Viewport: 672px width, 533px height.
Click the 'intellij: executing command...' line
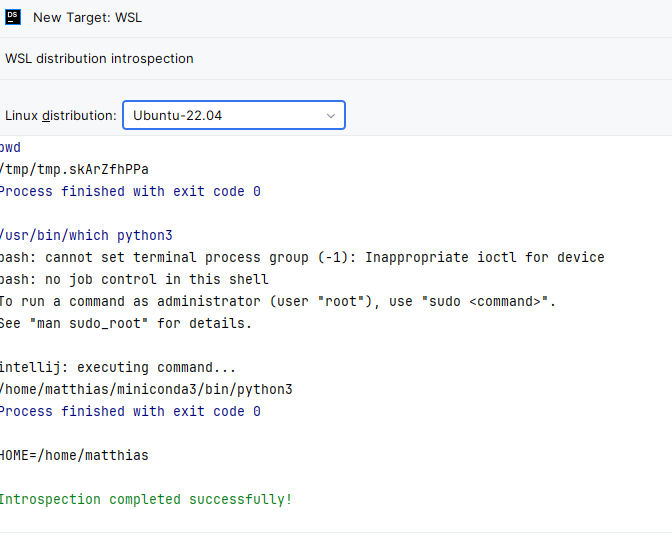click(118, 368)
